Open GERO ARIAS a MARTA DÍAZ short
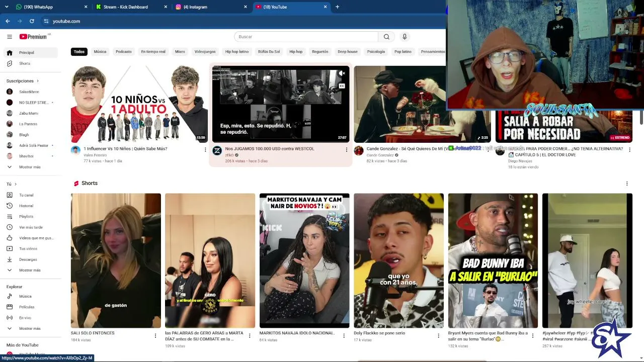This screenshot has height=362, width=644. tap(210, 260)
